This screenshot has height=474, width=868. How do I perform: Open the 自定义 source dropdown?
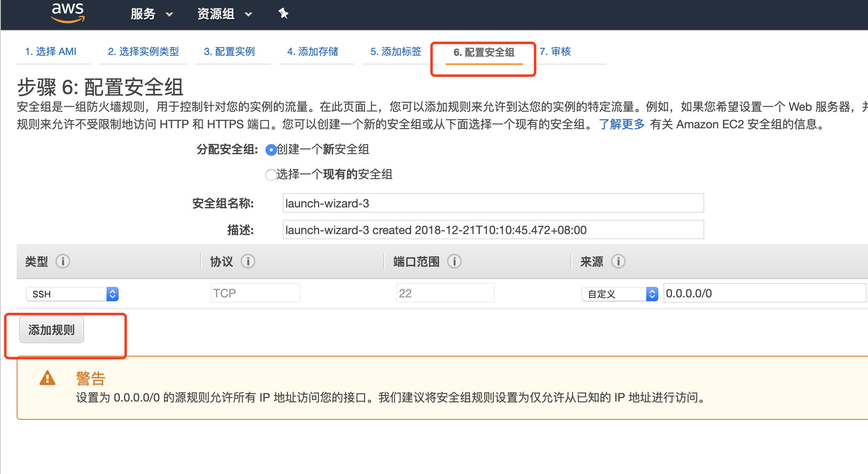pyautogui.click(x=620, y=294)
